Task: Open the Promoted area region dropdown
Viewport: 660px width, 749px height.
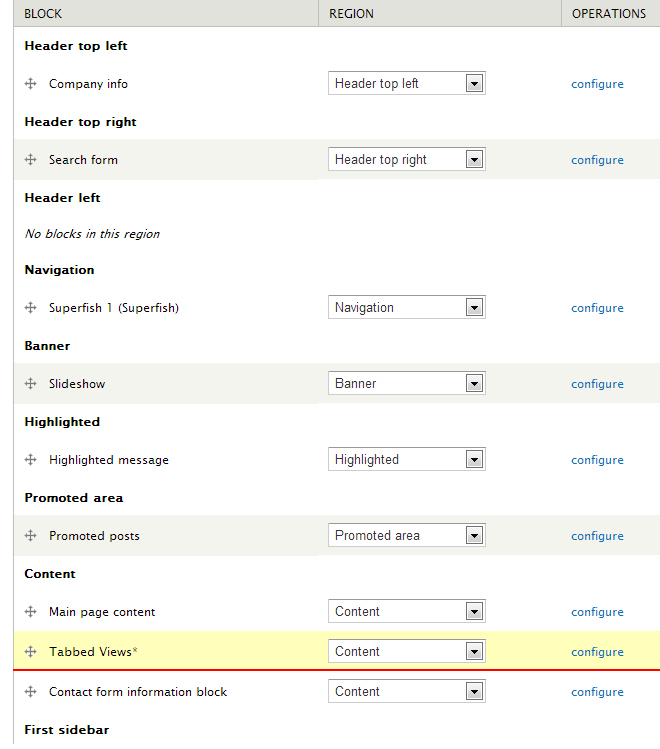Action: point(406,535)
